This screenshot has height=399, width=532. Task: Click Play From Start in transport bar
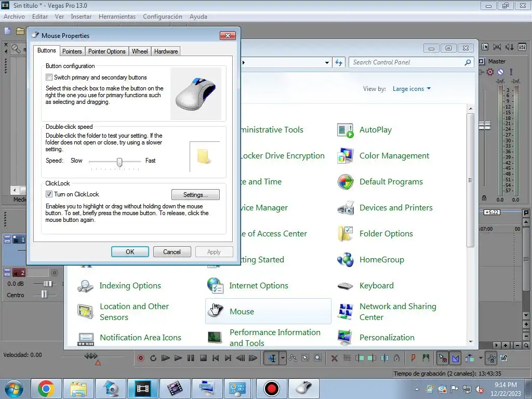166,358
